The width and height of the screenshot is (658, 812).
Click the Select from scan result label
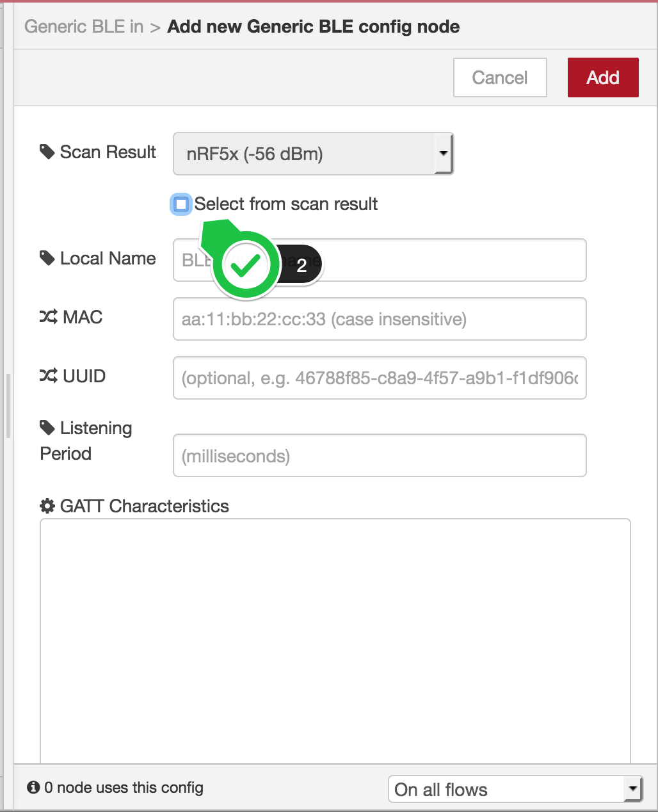286,204
